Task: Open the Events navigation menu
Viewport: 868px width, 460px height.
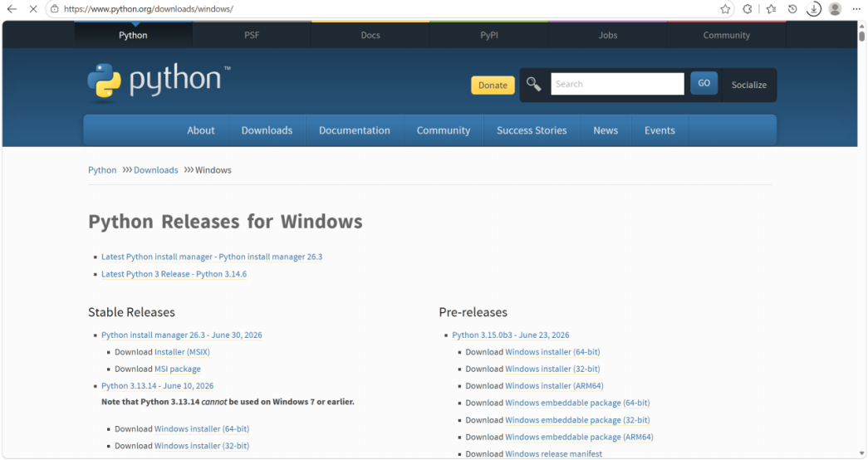Action: [660, 130]
